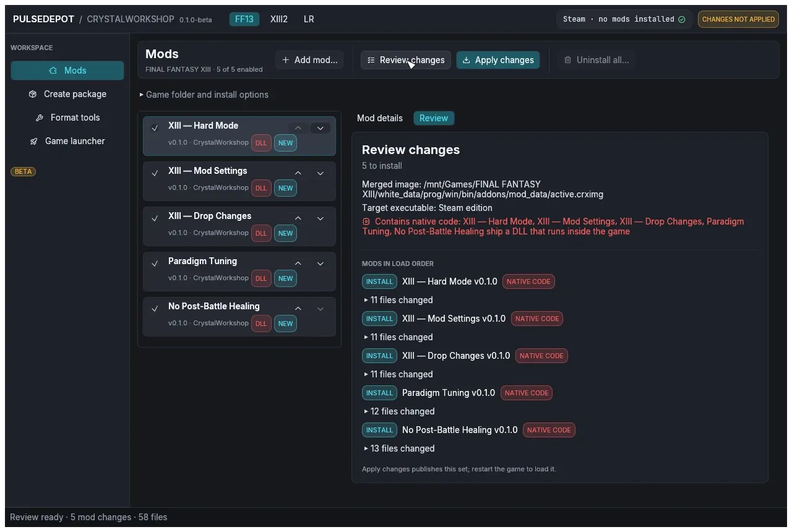The image size is (792, 532).
Task: Toggle the No Post-Battle Healing checkbox
Action: coord(155,309)
